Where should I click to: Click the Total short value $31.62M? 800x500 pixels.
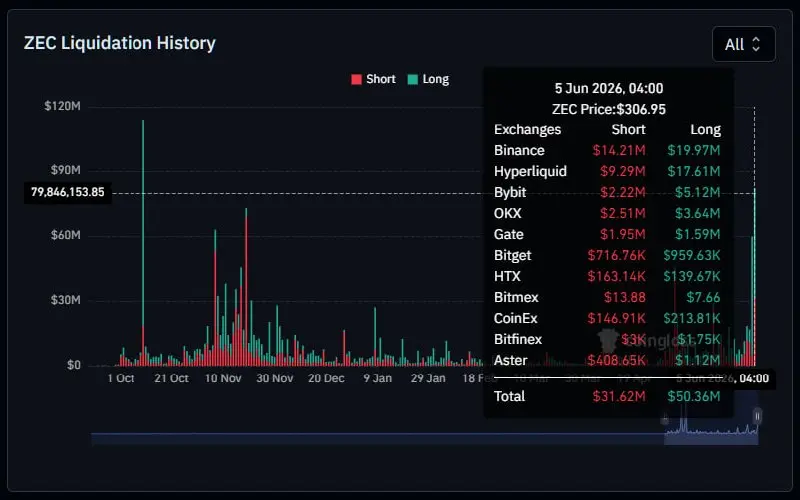(619, 396)
